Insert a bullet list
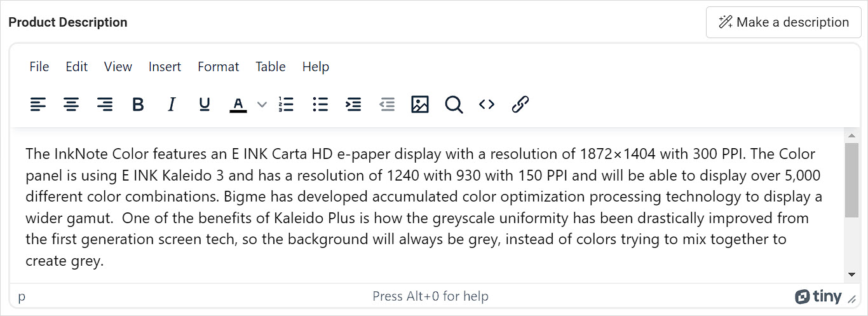 point(320,104)
